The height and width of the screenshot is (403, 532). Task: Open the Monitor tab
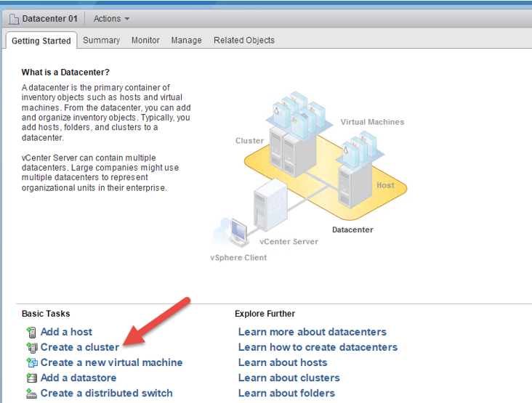(x=145, y=41)
